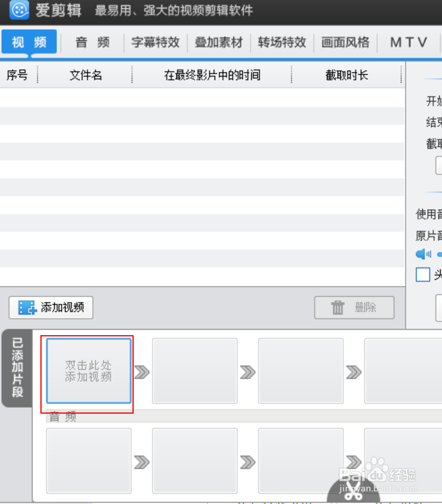Click arrow between first and second video slots
Screen dimensions: 442x504
click(x=141, y=372)
